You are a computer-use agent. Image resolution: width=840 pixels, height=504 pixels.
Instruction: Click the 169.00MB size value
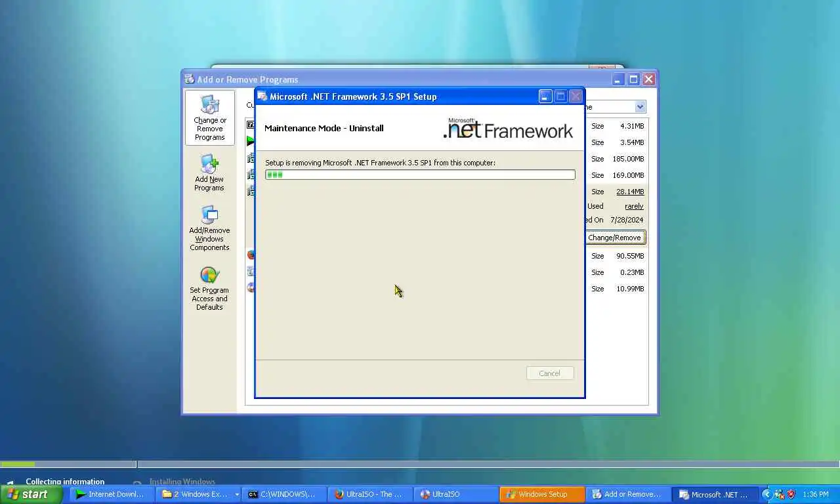coord(628,175)
